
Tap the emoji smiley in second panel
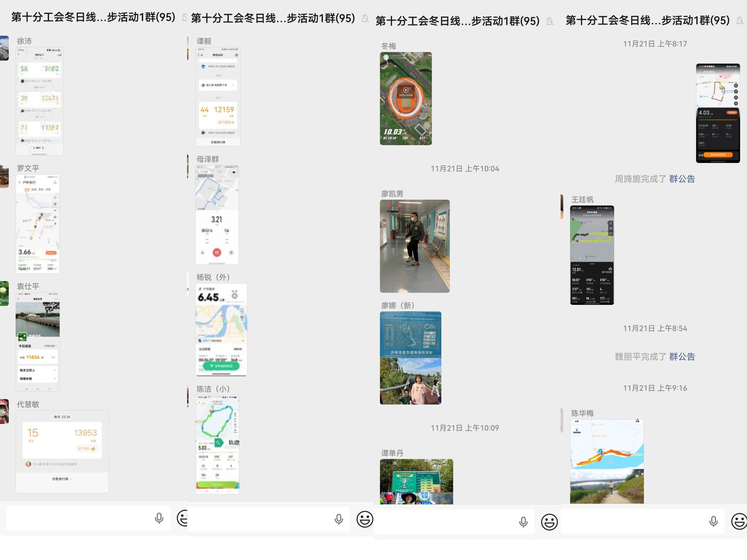365,520
